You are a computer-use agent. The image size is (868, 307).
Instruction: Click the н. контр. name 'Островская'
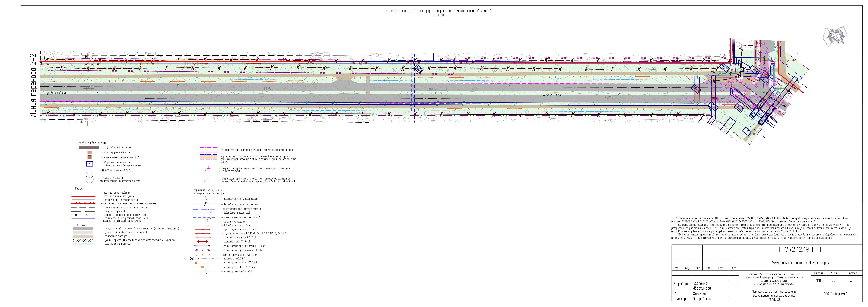pos(702,299)
